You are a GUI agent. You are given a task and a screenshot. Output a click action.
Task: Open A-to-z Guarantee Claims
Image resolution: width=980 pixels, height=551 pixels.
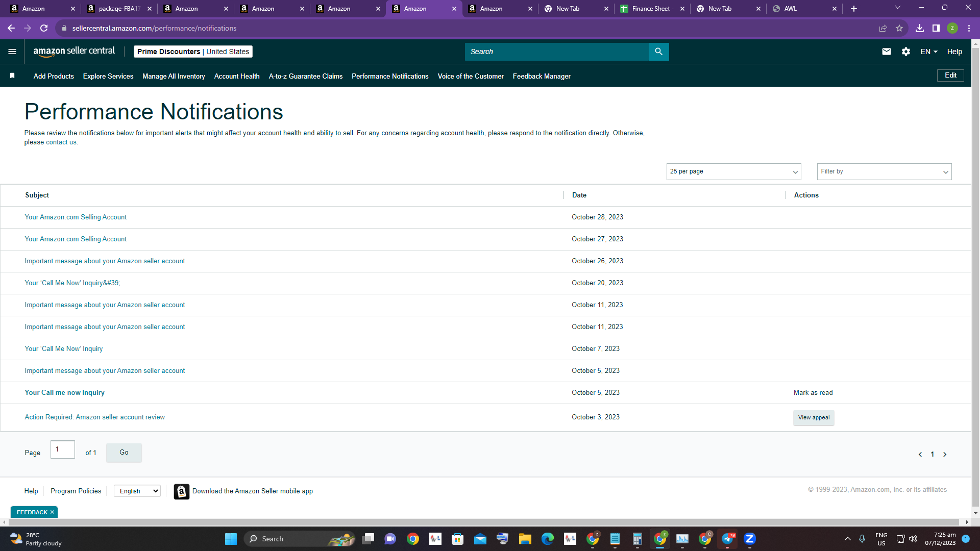tap(306, 76)
